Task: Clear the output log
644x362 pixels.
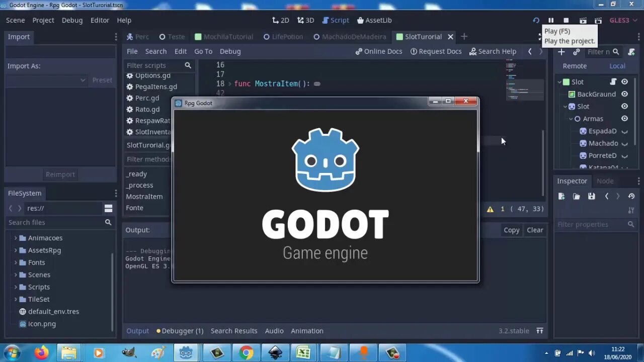Action: (535, 230)
